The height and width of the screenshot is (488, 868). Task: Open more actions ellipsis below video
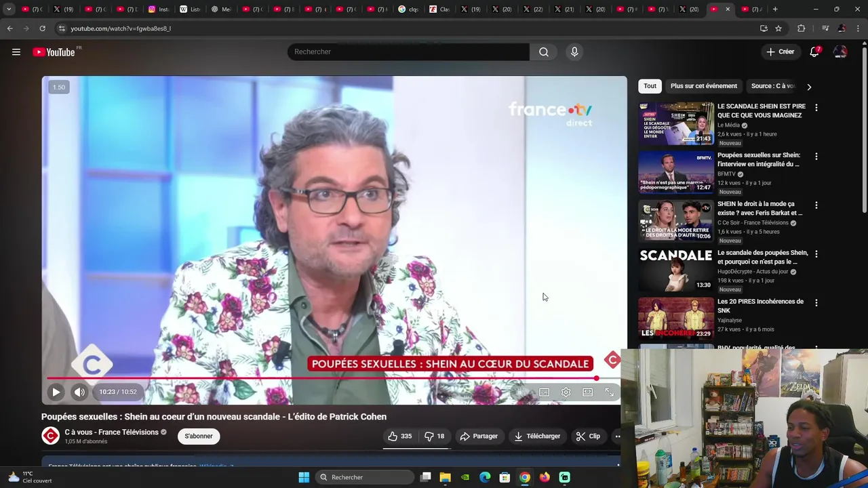(x=617, y=436)
